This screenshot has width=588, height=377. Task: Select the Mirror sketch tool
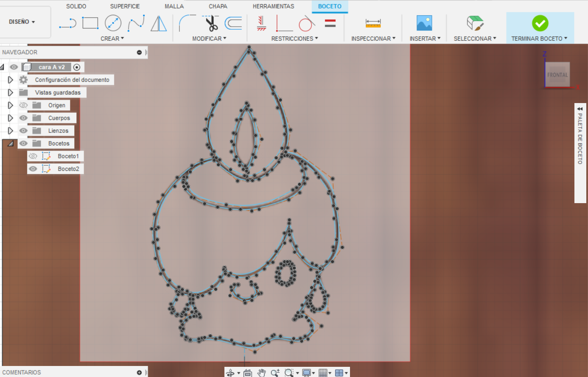click(159, 23)
